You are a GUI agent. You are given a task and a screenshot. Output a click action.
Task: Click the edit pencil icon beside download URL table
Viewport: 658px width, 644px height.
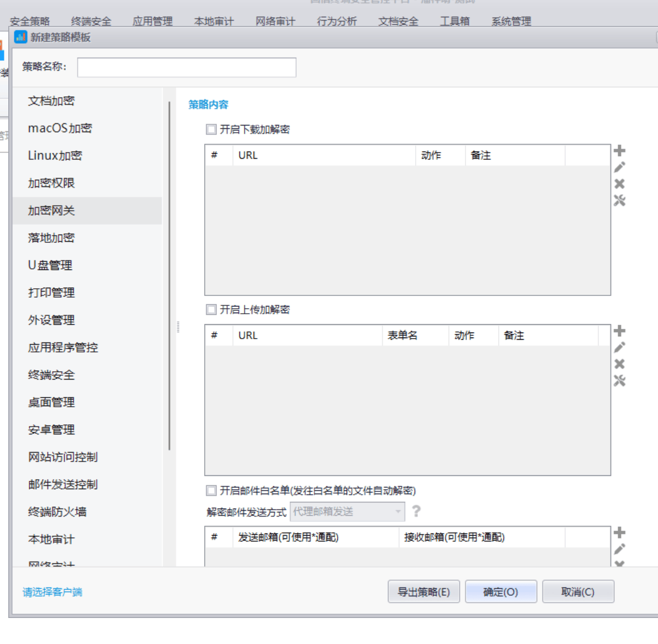click(620, 167)
